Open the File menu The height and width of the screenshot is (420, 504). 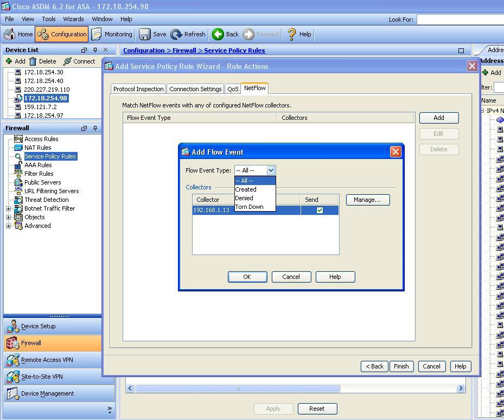(x=9, y=19)
